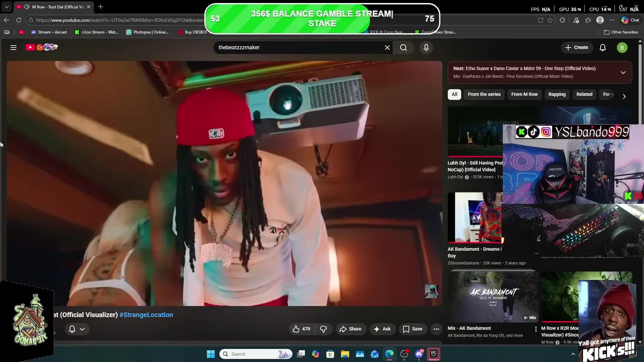Open File Explorer from taskbar
The height and width of the screenshot is (362, 644).
click(345, 354)
